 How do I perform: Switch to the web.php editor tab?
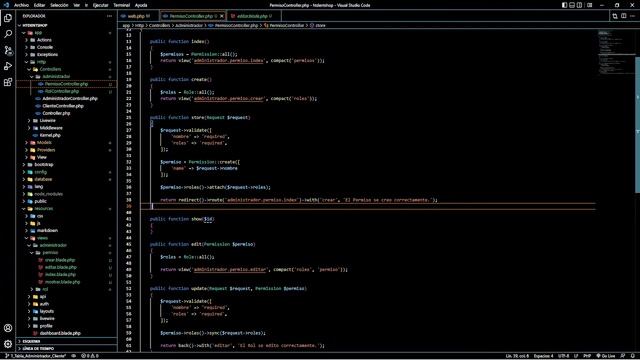point(138,16)
